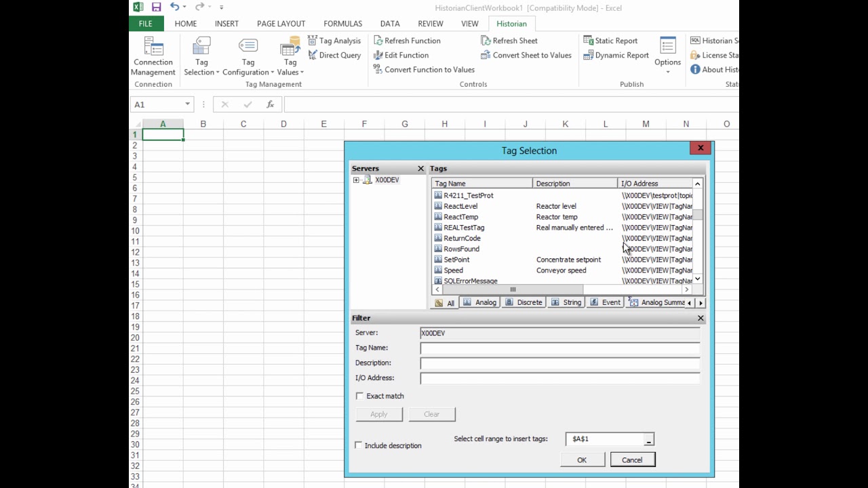Select the RowsFound tag row
The width and height of the screenshot is (868, 488).
point(561,249)
